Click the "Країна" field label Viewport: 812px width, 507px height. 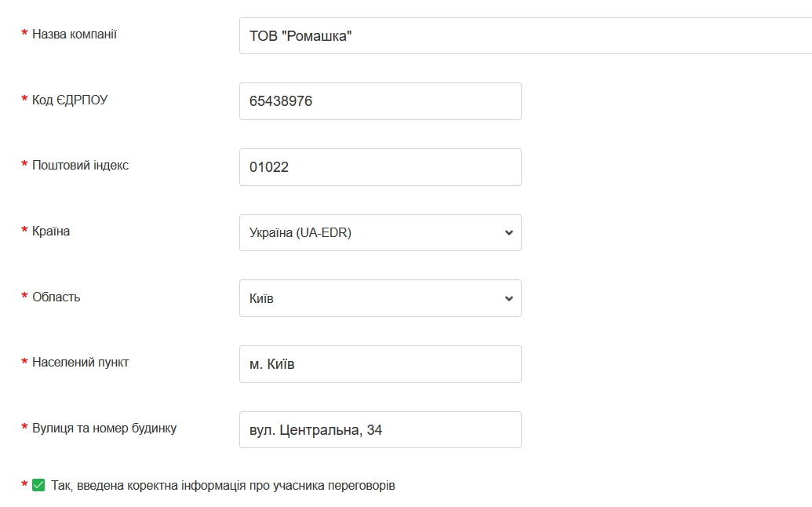point(51,232)
